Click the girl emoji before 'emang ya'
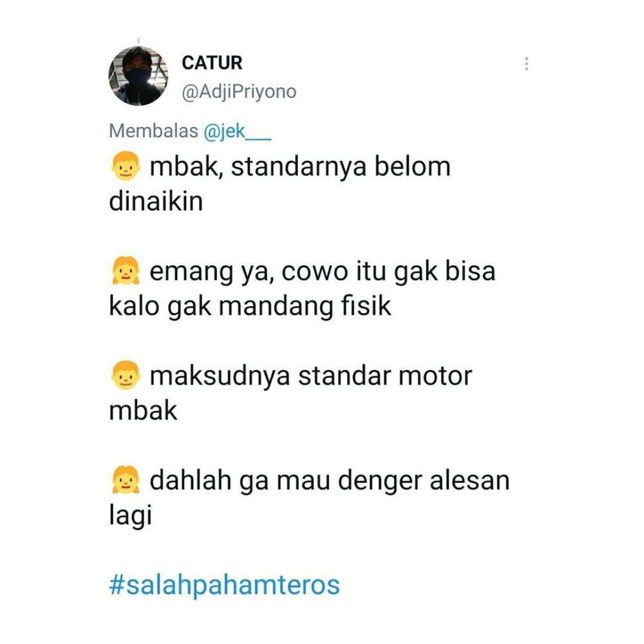644x644 pixels. pyautogui.click(x=126, y=270)
